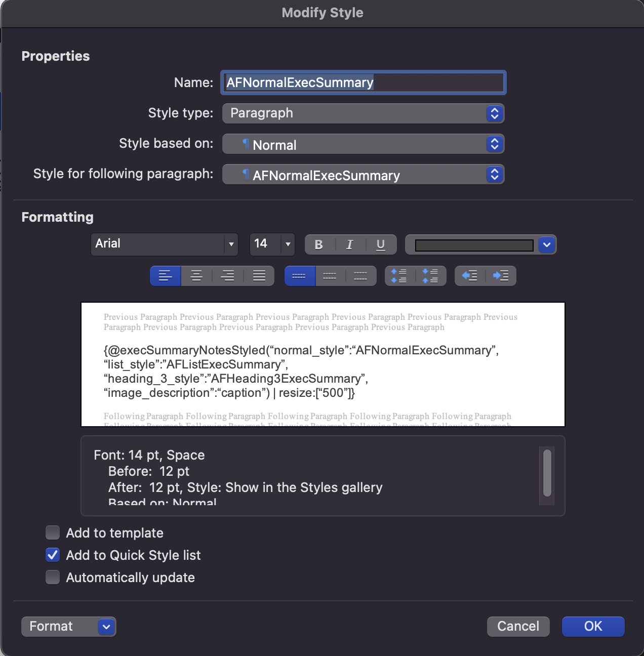The width and height of the screenshot is (644, 656).
Task: Select center alignment icon
Action: click(x=196, y=276)
